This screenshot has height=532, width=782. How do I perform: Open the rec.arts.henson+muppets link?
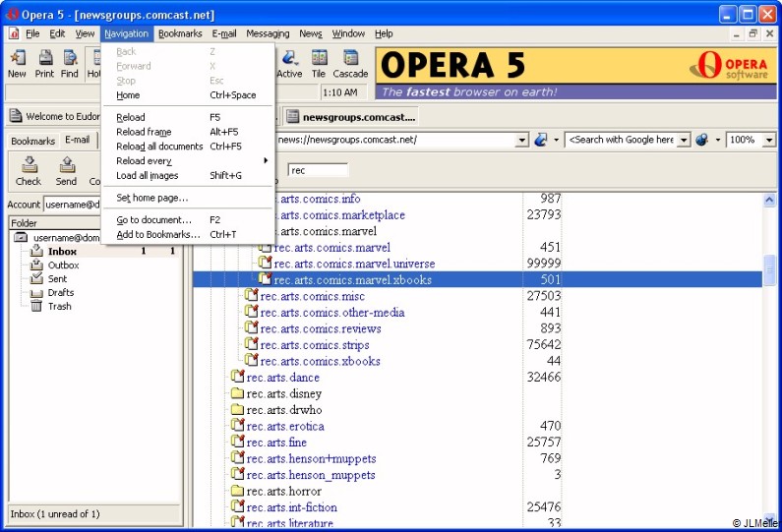point(311,458)
